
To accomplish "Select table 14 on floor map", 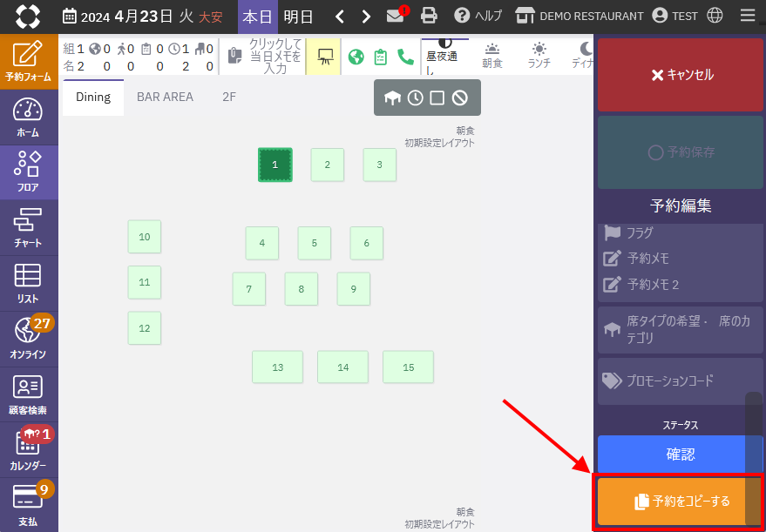I will (x=342, y=367).
